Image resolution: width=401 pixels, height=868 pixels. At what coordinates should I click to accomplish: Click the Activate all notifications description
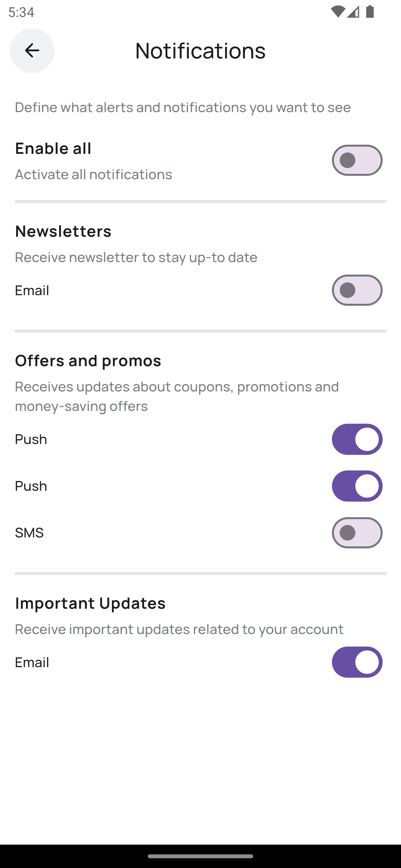93,174
